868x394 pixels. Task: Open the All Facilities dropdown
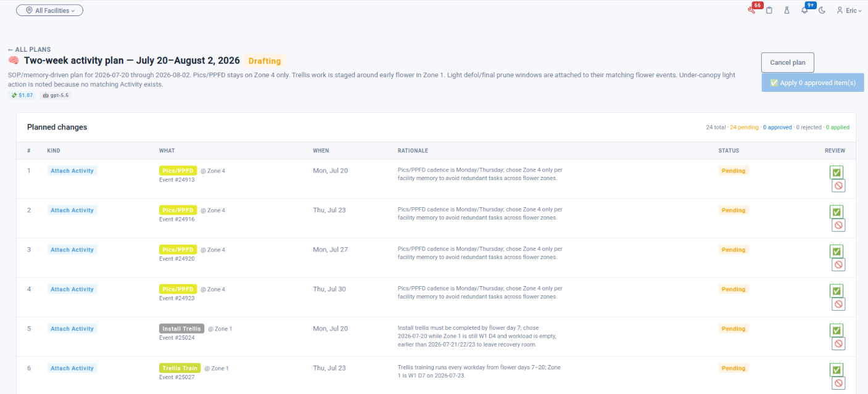point(49,10)
